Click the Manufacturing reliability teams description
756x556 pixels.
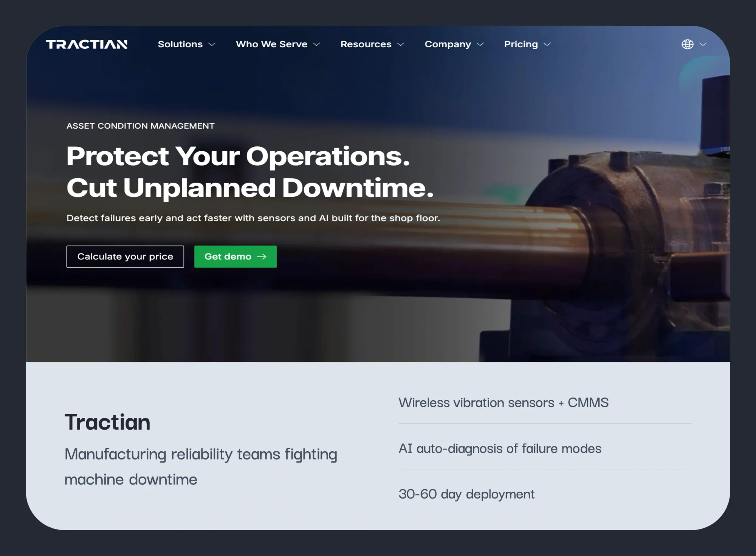tap(201, 466)
